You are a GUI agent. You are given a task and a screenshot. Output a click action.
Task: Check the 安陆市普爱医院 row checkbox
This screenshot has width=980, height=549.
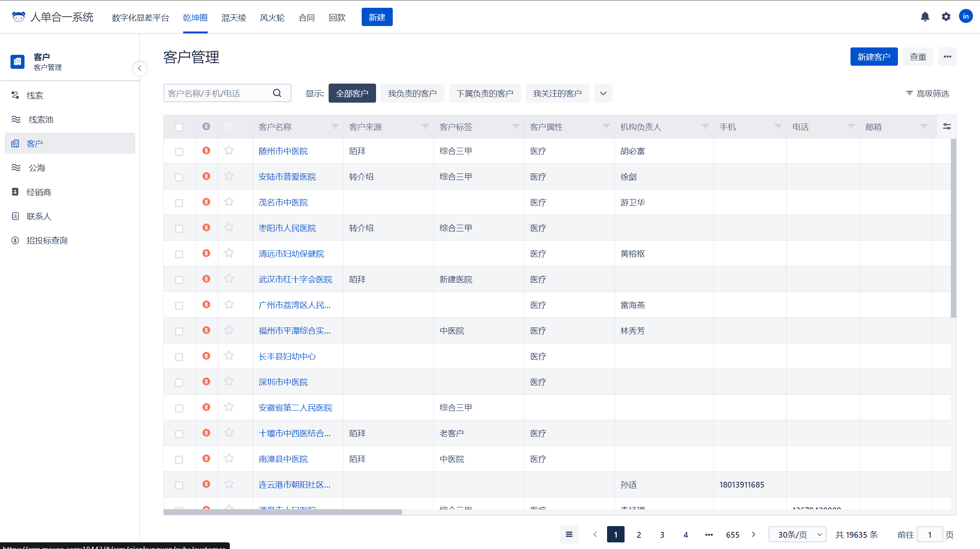(x=179, y=177)
